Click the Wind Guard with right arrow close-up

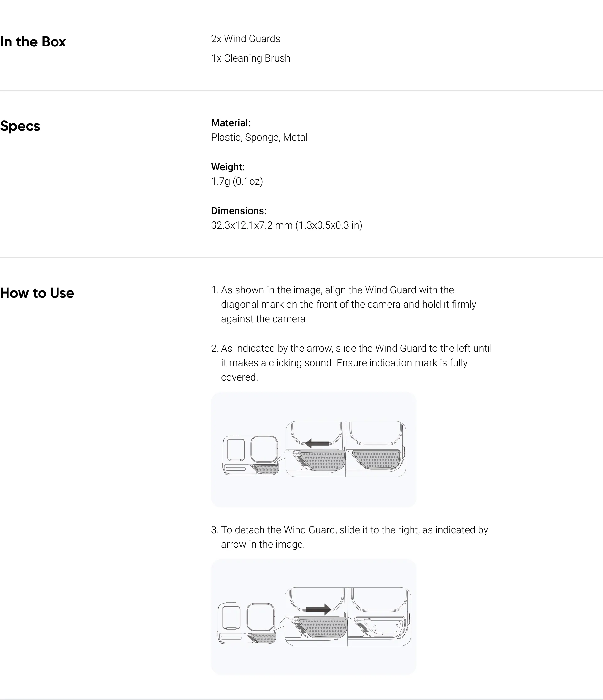tap(316, 616)
